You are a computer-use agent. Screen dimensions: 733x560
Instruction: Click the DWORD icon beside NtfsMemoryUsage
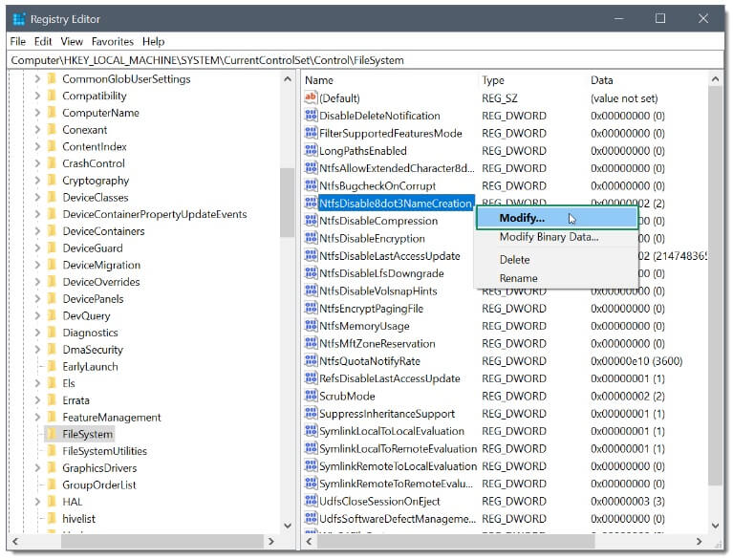point(310,326)
